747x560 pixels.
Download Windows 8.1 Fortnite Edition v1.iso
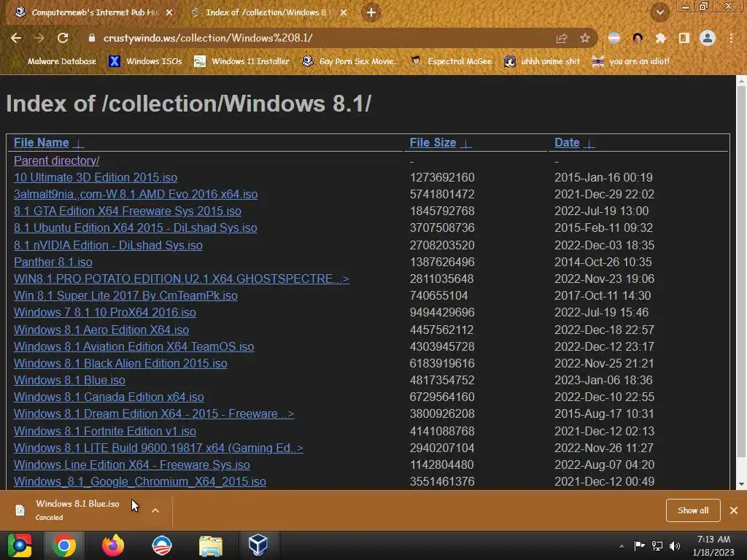(x=105, y=431)
